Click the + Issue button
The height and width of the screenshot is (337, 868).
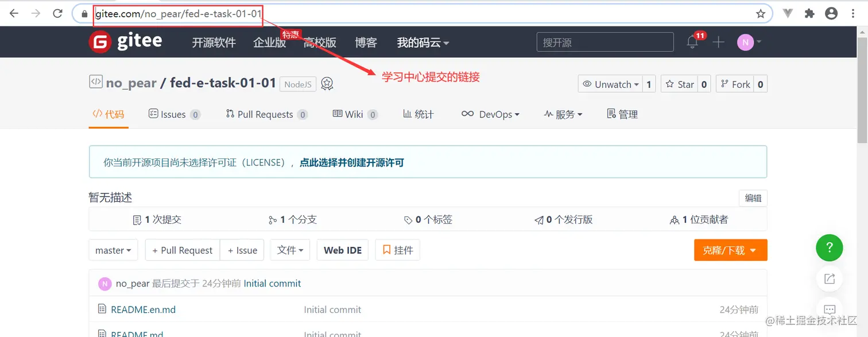coord(242,250)
